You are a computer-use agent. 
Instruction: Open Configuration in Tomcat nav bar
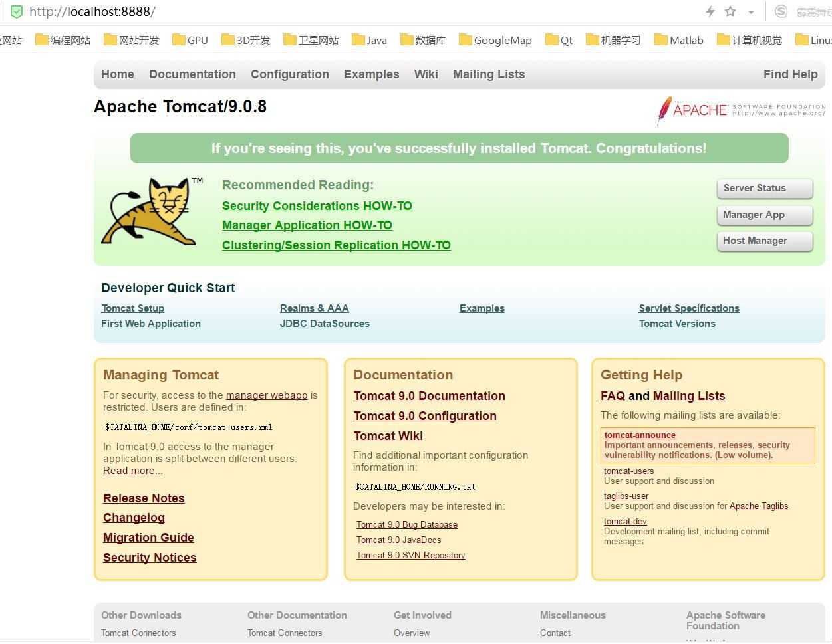pyautogui.click(x=290, y=74)
